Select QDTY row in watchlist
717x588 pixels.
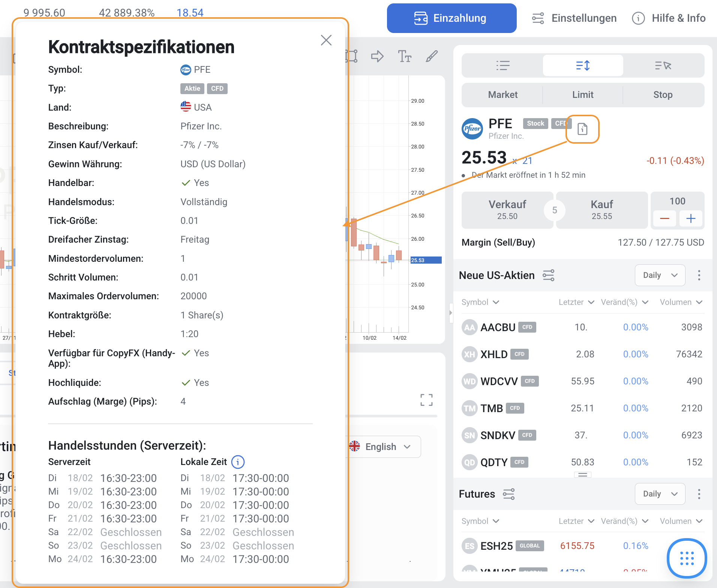point(583,462)
